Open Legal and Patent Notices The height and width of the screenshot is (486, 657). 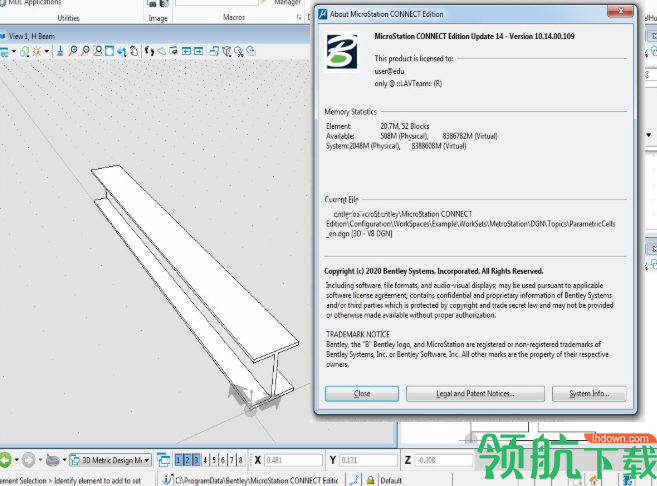(475, 393)
